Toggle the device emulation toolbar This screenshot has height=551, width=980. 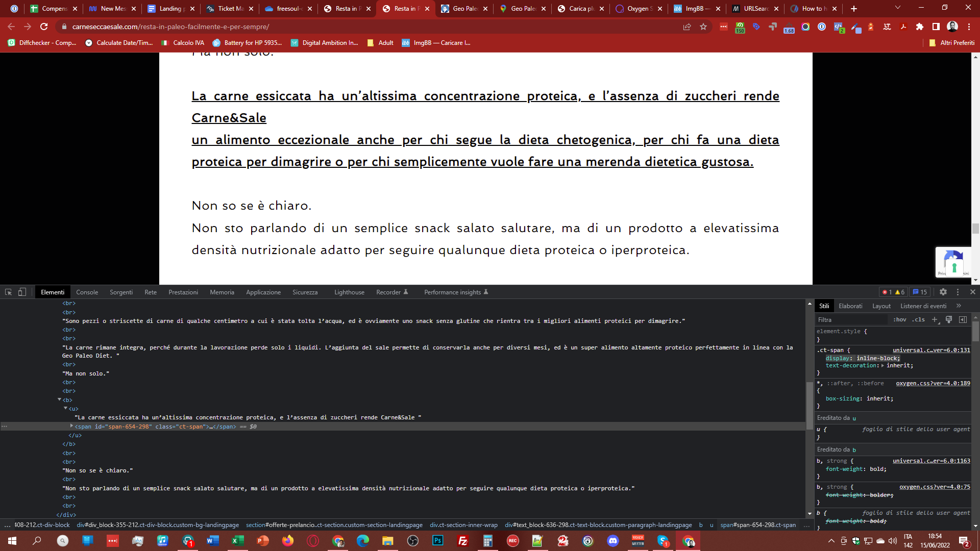click(21, 292)
